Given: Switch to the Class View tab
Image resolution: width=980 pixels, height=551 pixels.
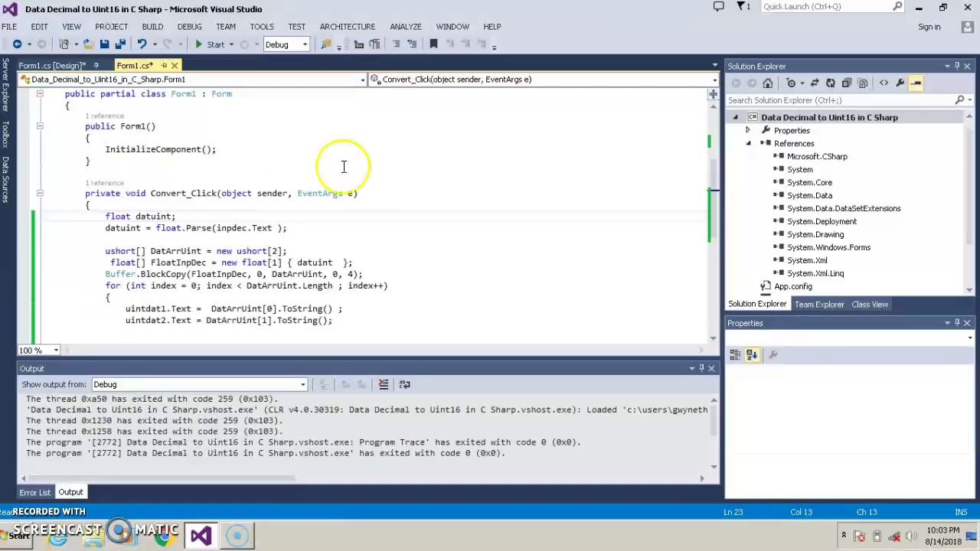Looking at the screenshot, I should tap(870, 305).
